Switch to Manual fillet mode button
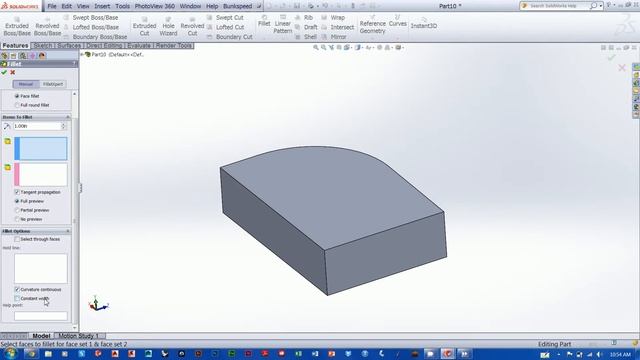Screen dimensions: 640x360 click(26, 84)
